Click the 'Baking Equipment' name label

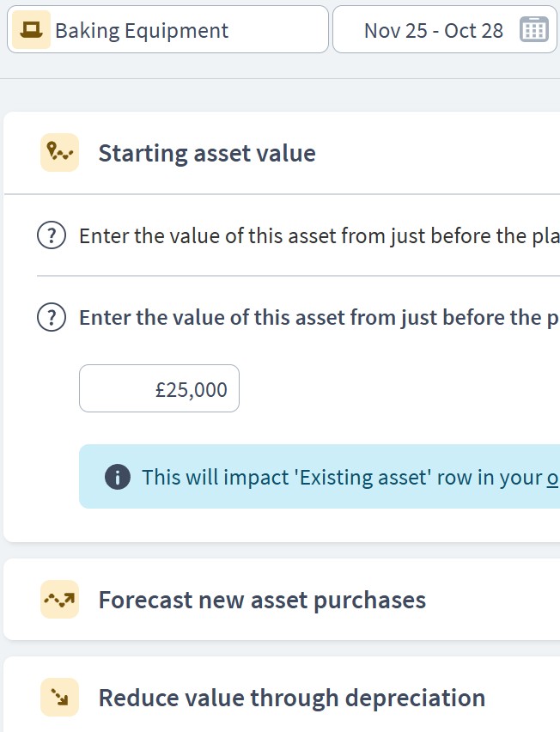point(142,31)
